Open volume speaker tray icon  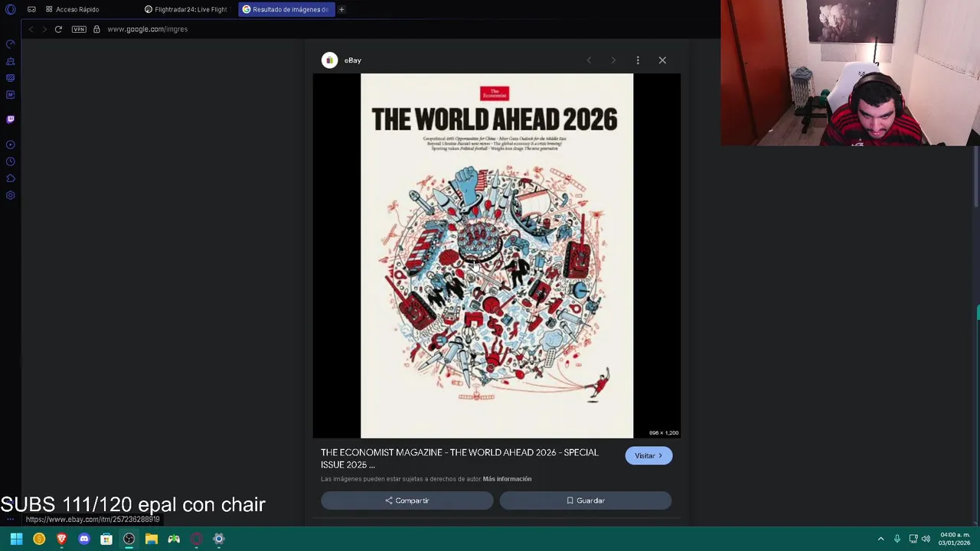pos(926,539)
